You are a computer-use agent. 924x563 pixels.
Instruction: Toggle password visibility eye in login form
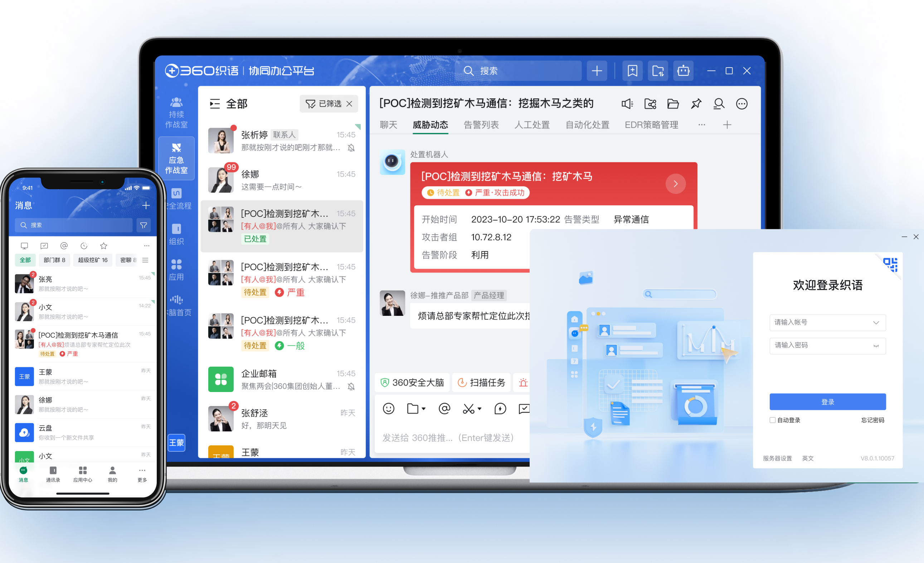pyautogui.click(x=876, y=346)
